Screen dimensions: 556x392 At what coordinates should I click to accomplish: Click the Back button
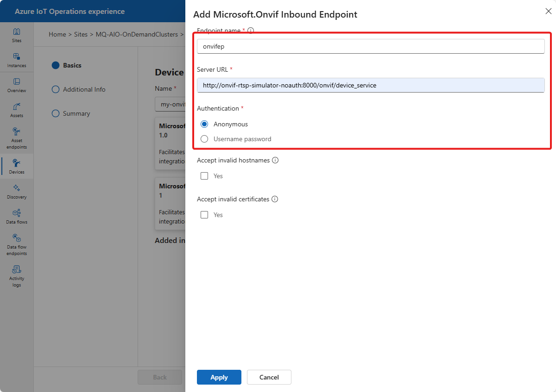160,377
